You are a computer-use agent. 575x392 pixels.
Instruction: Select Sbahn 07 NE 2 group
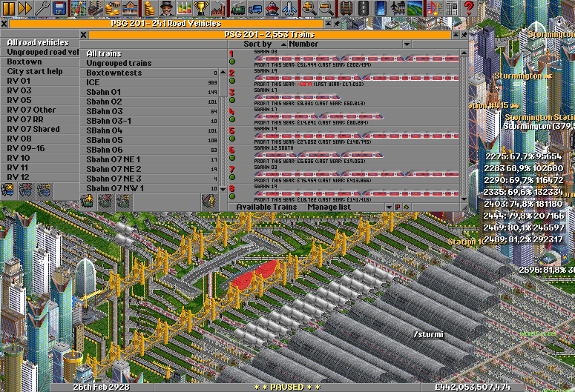point(149,169)
